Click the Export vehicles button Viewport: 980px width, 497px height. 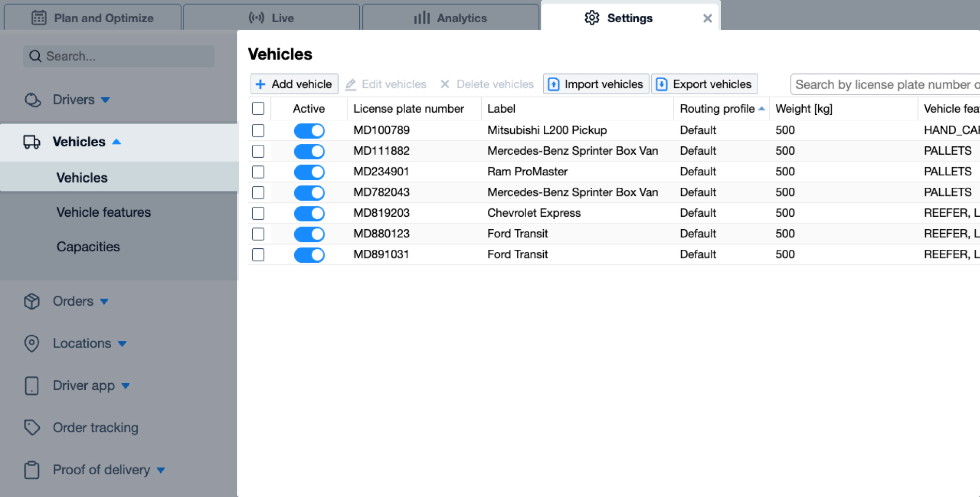coord(705,84)
